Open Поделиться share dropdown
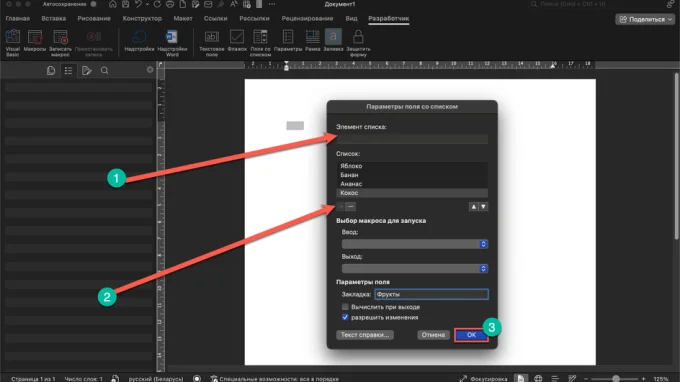 point(645,19)
